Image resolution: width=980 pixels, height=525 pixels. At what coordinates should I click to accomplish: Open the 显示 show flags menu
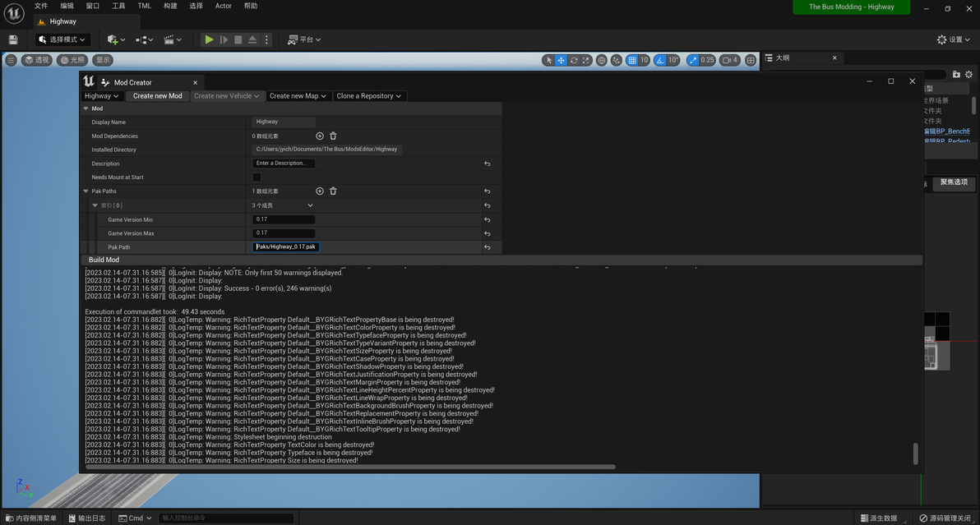click(x=103, y=60)
